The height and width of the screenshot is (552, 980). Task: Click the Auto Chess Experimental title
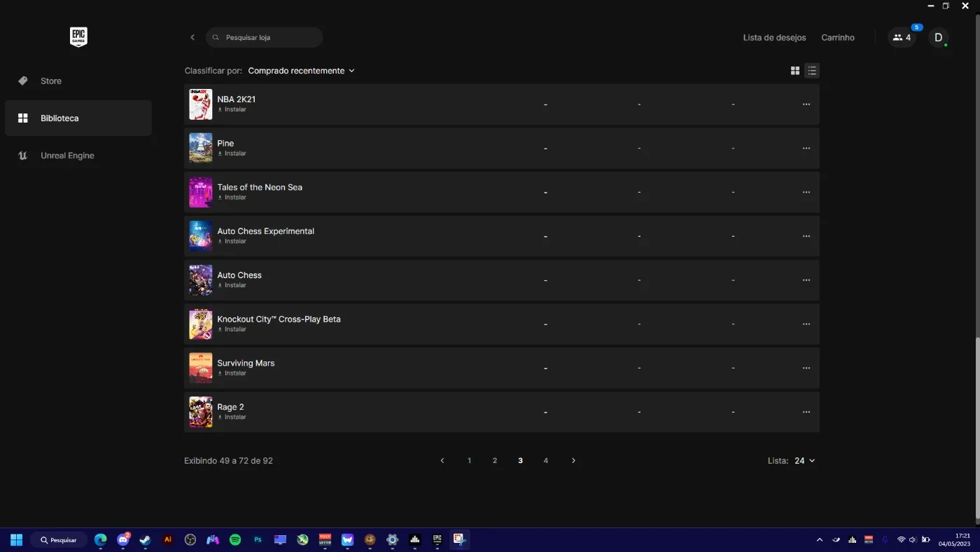(265, 231)
